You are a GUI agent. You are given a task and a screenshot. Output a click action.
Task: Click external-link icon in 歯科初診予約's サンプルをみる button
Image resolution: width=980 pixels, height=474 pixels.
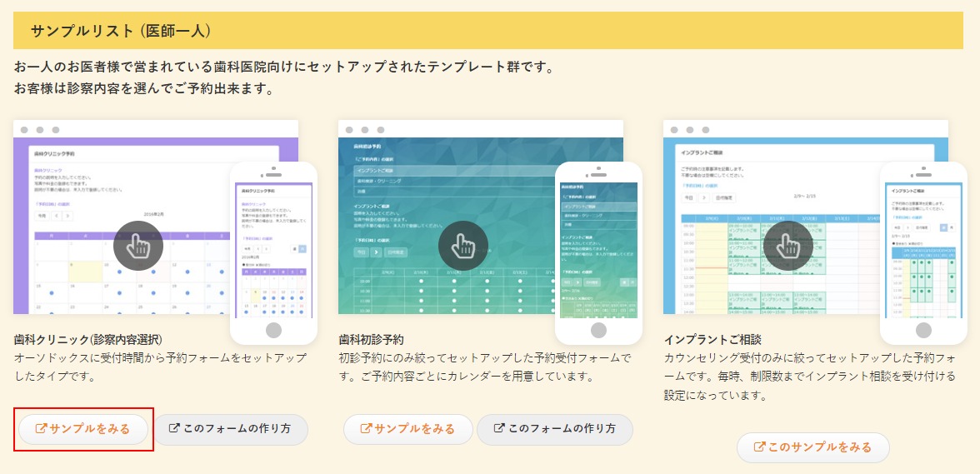click(366, 429)
